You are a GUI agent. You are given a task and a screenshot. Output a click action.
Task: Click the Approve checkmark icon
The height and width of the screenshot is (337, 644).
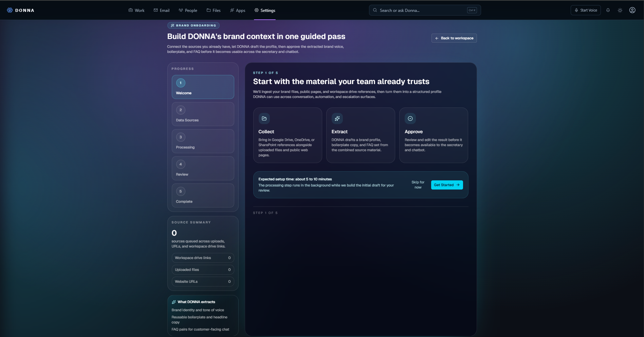(410, 118)
